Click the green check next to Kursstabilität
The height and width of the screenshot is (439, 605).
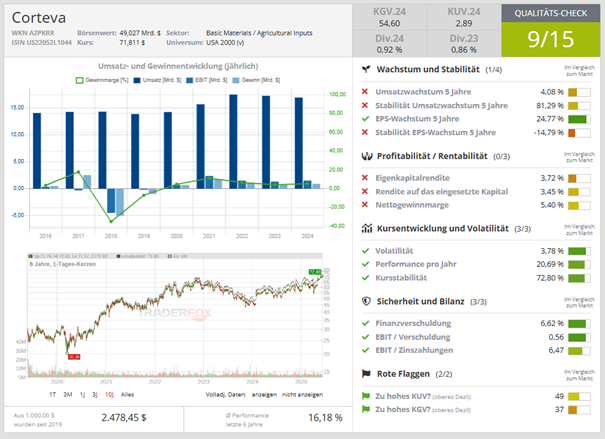pos(365,278)
